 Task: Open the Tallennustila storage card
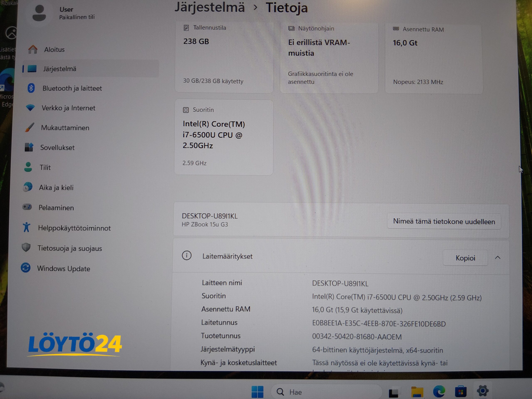tap(224, 57)
